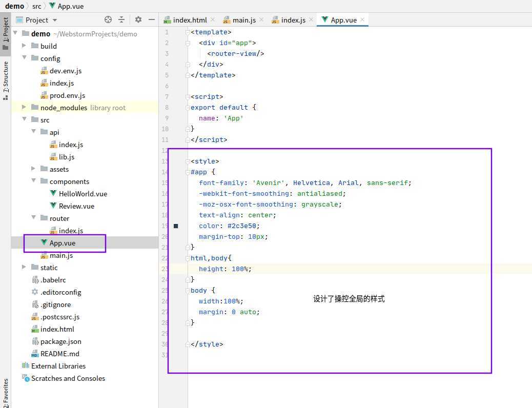This screenshot has width=532, height=408.
Task: Collapse the demo project root
Action: 15,33
